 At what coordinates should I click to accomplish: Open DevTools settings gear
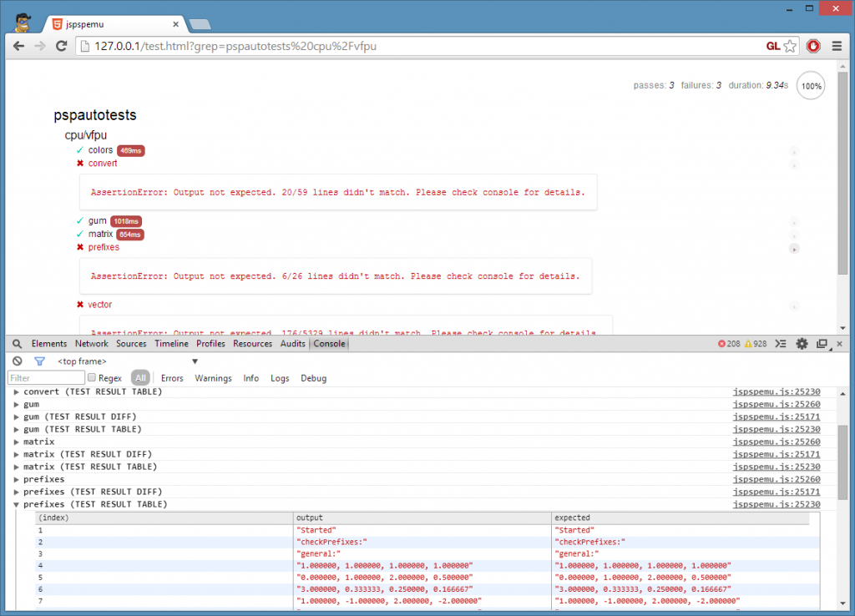tap(802, 344)
